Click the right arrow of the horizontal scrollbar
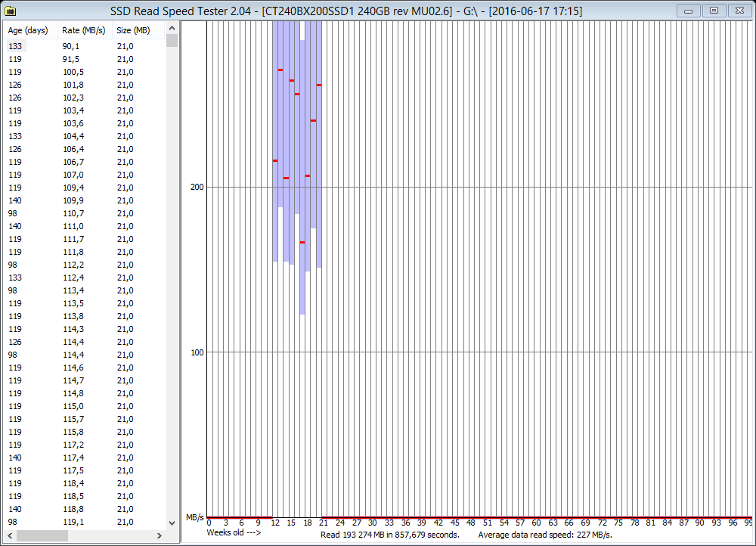Viewport: 756px width, 546px height. tap(160, 535)
